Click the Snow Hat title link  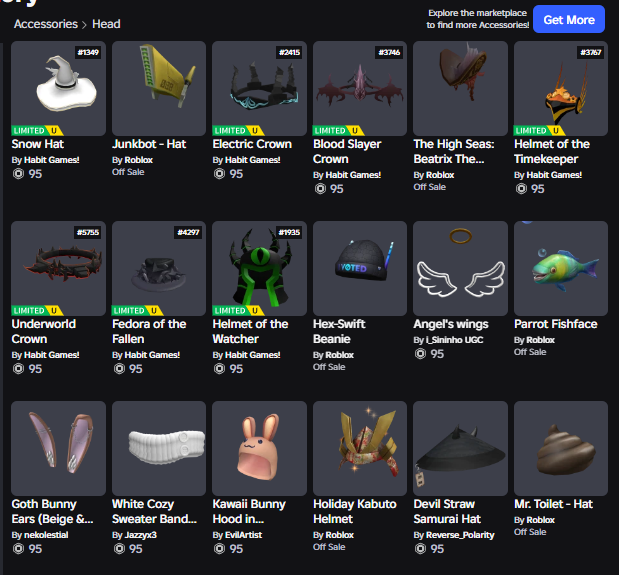38,144
